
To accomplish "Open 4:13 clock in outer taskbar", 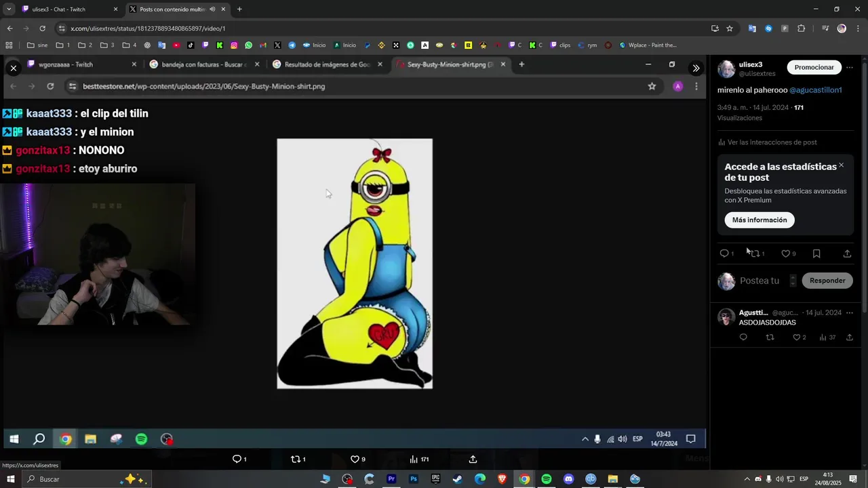I will coord(828,479).
